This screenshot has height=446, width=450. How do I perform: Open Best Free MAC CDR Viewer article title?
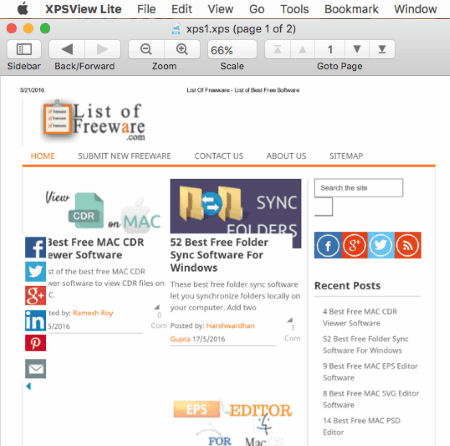point(96,248)
